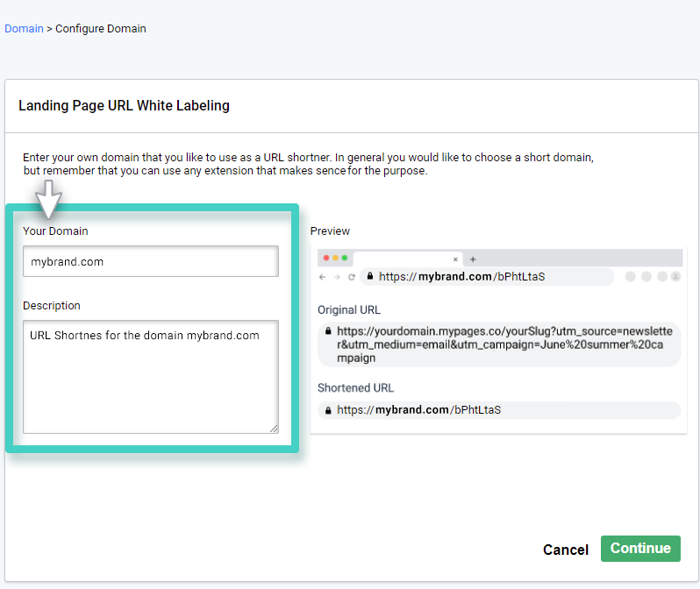Click the new tab plus icon in preview
This screenshot has height=589, width=700.
[473, 259]
